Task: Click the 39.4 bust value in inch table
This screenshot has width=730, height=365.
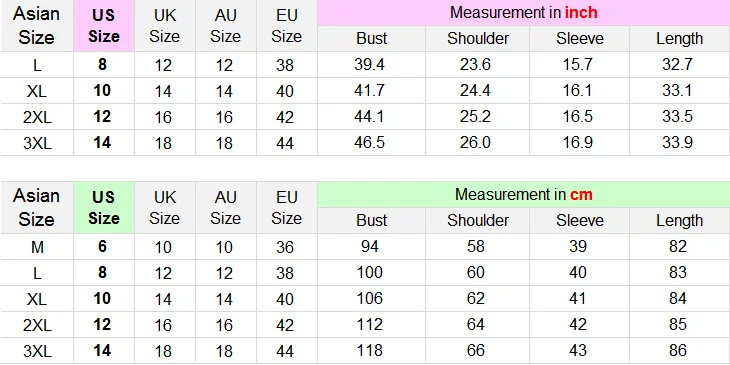Action: click(369, 65)
